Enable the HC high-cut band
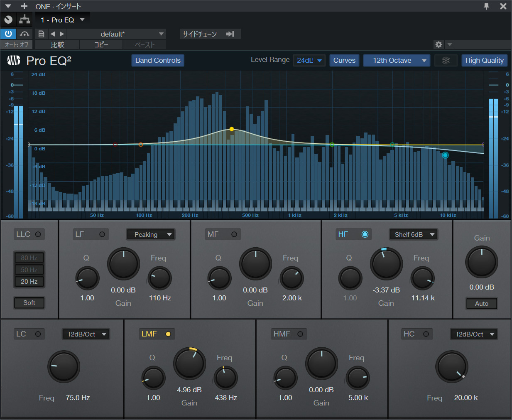 click(426, 334)
